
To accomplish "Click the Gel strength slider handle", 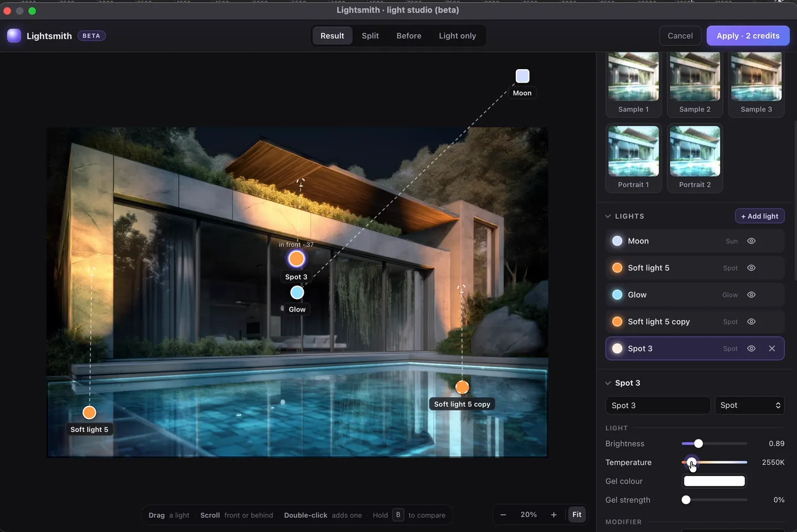I will click(x=686, y=500).
